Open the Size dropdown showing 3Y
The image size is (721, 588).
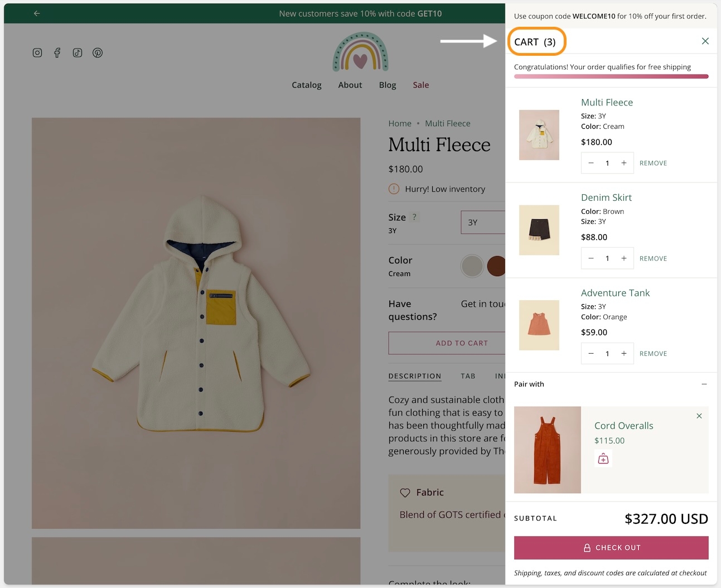(x=483, y=222)
